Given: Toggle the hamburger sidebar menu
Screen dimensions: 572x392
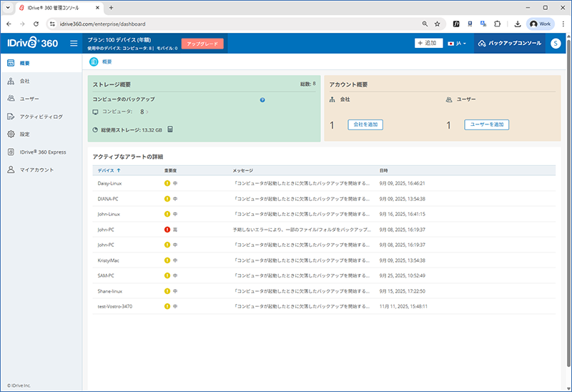Looking at the screenshot, I should pos(74,44).
